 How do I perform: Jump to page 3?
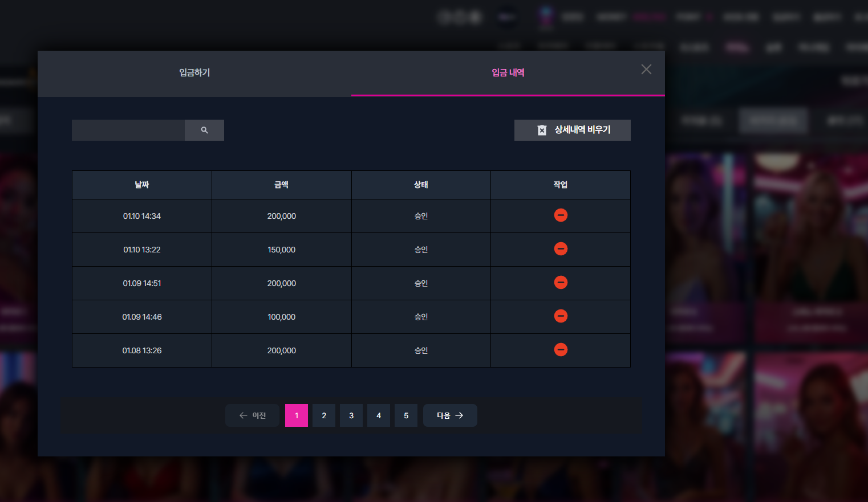coord(351,415)
